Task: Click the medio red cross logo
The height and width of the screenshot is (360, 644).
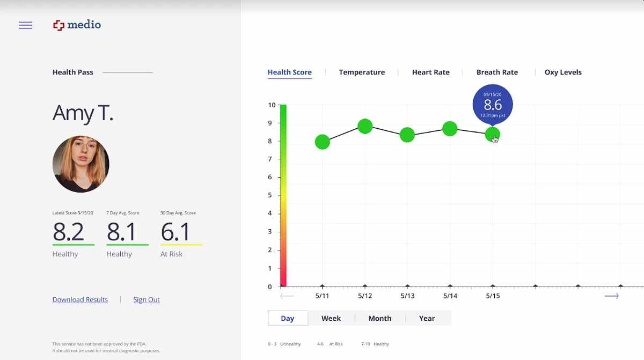Action: click(58, 25)
